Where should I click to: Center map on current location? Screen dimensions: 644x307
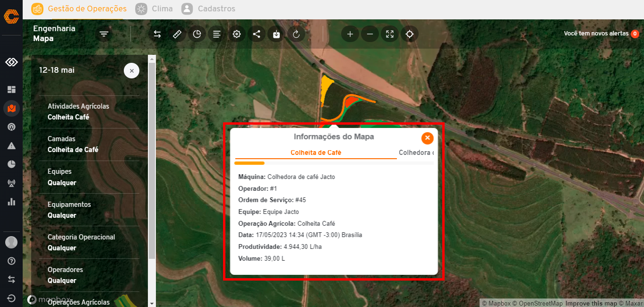410,34
